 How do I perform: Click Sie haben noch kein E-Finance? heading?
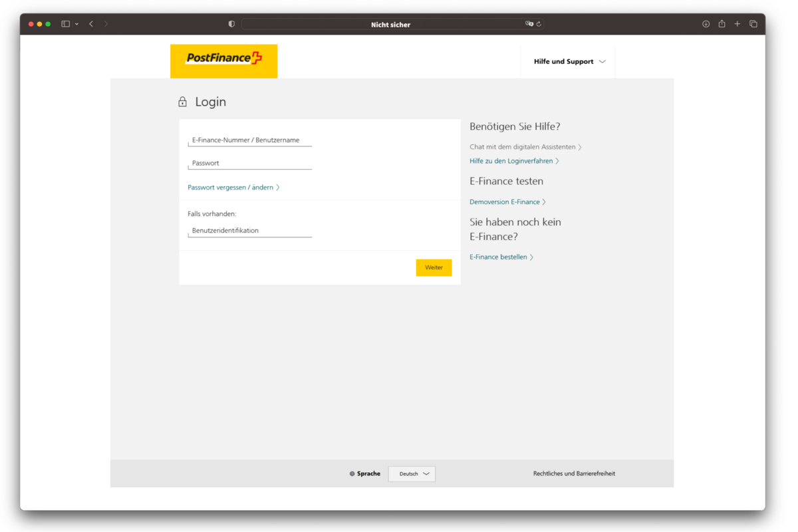515,229
